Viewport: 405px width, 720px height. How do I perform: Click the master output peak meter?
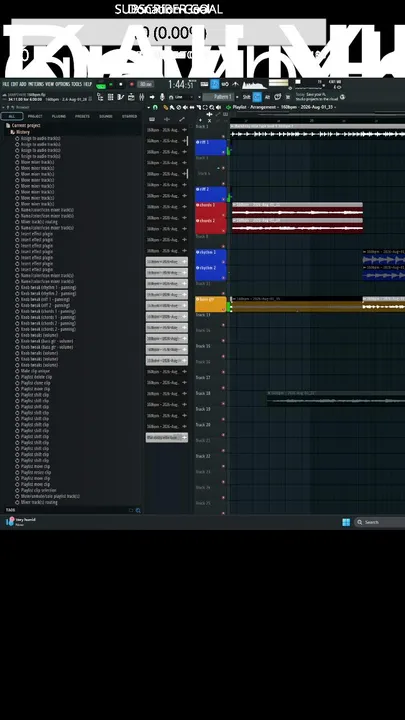(278, 83)
